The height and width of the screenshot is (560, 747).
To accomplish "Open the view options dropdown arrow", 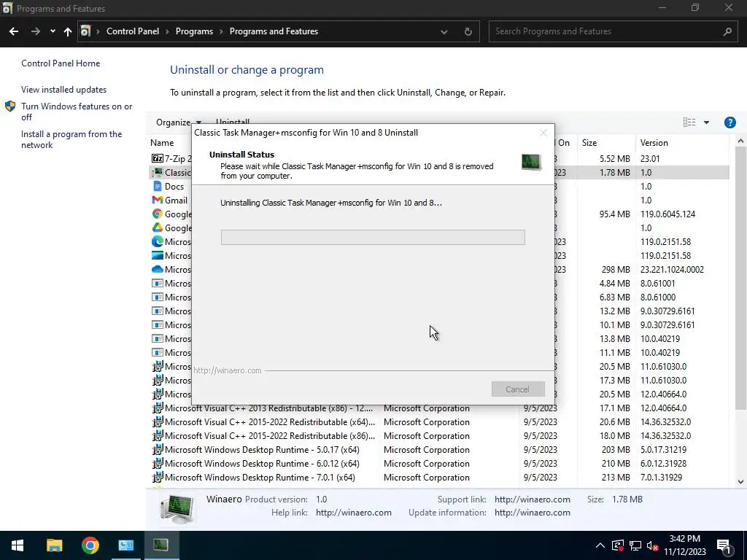I will (x=706, y=122).
